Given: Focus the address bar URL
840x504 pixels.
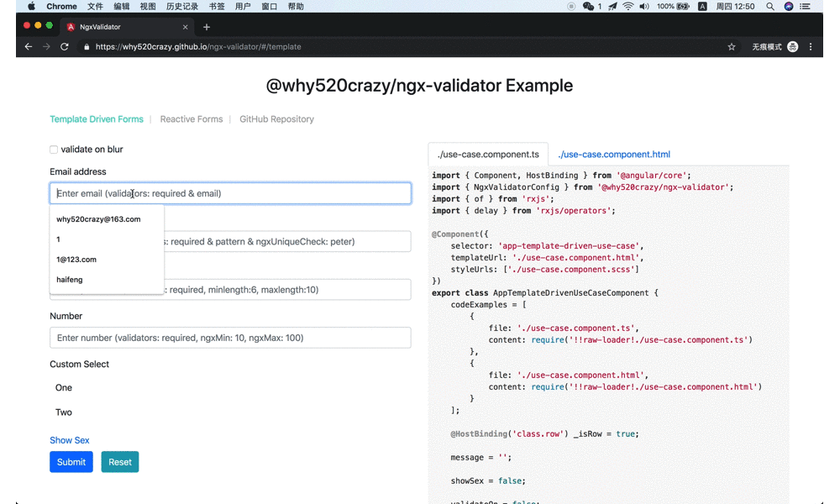Looking at the screenshot, I should click(198, 46).
